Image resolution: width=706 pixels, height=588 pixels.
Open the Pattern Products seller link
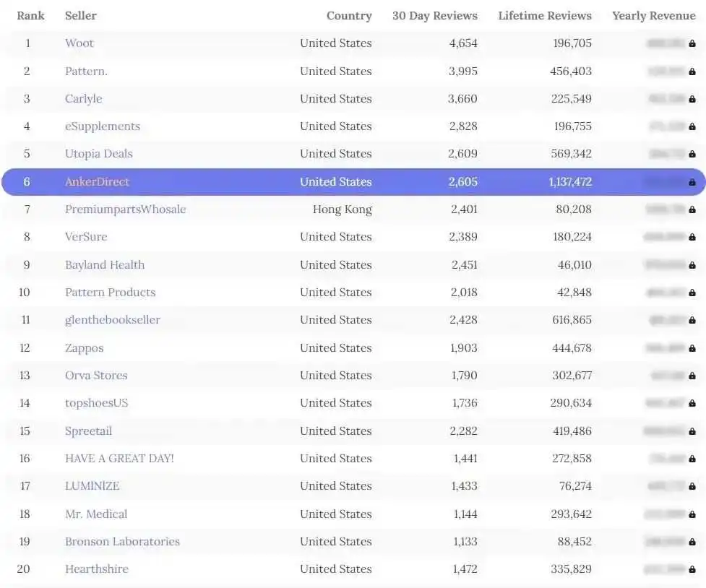tap(110, 293)
